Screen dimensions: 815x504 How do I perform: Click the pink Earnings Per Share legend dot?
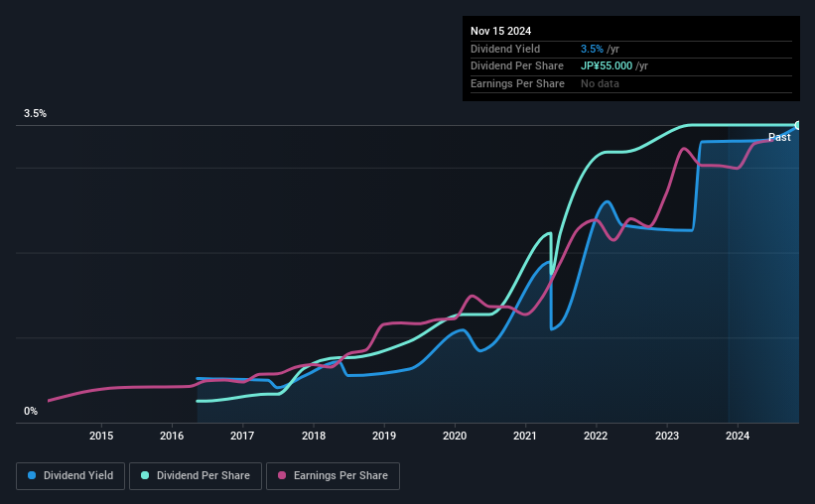point(282,475)
